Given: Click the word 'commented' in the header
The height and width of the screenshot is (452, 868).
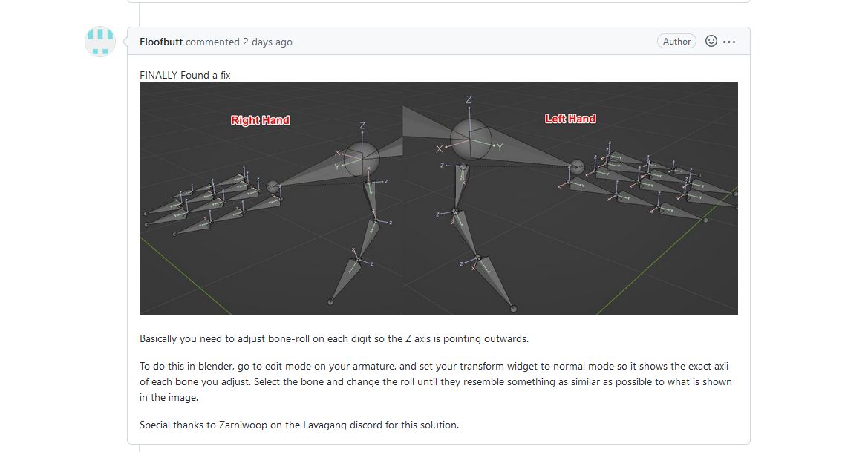Looking at the screenshot, I should pyautogui.click(x=212, y=42).
